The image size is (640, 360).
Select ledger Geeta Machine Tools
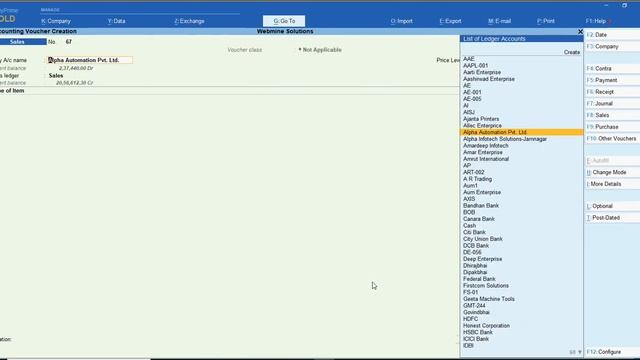[x=489, y=299]
